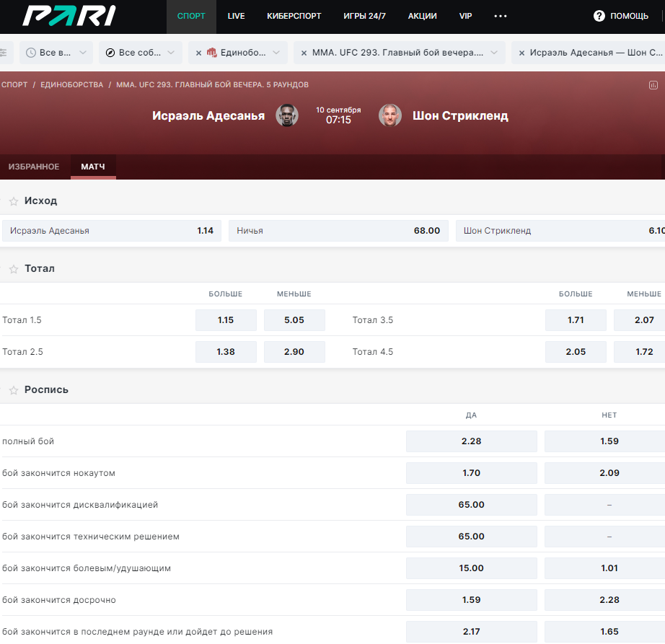Click the compass icon in events filter
This screenshot has height=644, width=665.
click(110, 53)
